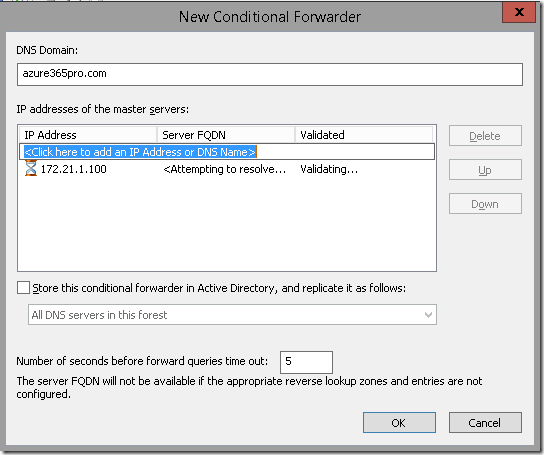
Task: Click the DNS Domain text field
Action: pos(270,74)
